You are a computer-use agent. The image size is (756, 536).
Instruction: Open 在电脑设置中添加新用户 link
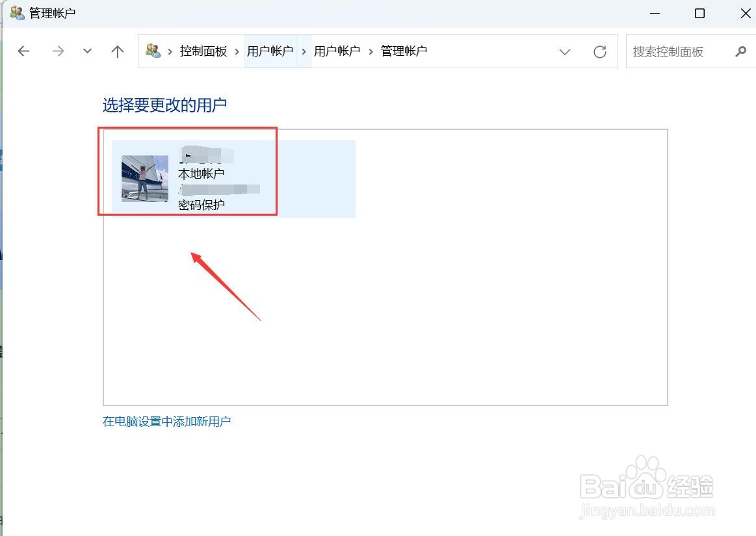(166, 421)
